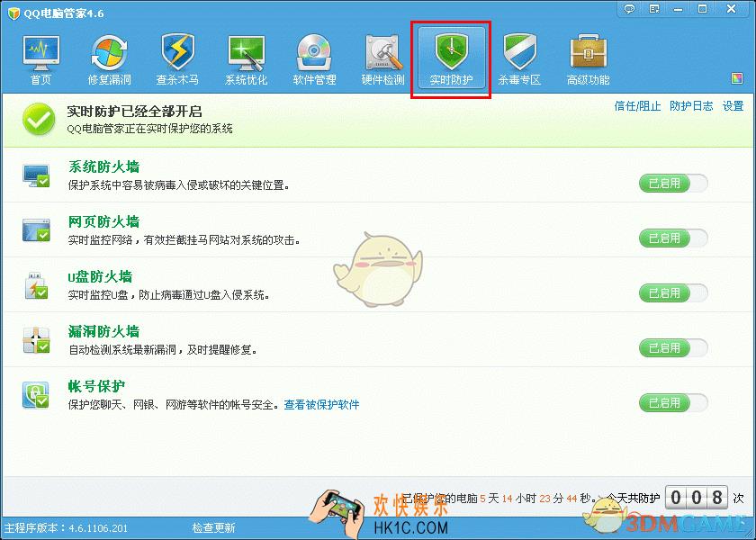Click the 网页防火墙 browser icon
This screenshot has height=540, width=756.
(x=36, y=230)
